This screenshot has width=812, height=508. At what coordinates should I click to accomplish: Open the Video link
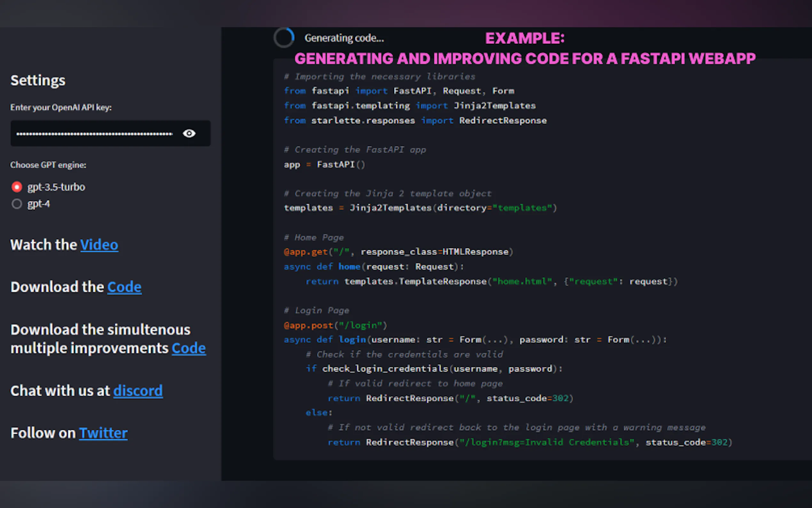(x=99, y=245)
